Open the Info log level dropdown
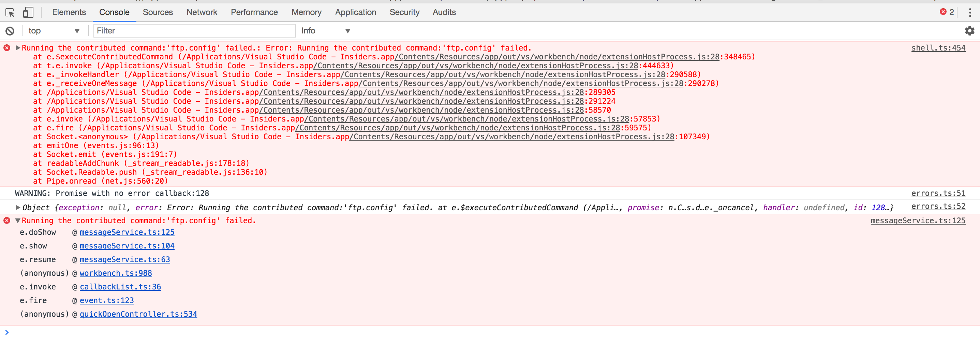Screen dimensions: 980x342 pyautogui.click(x=326, y=31)
